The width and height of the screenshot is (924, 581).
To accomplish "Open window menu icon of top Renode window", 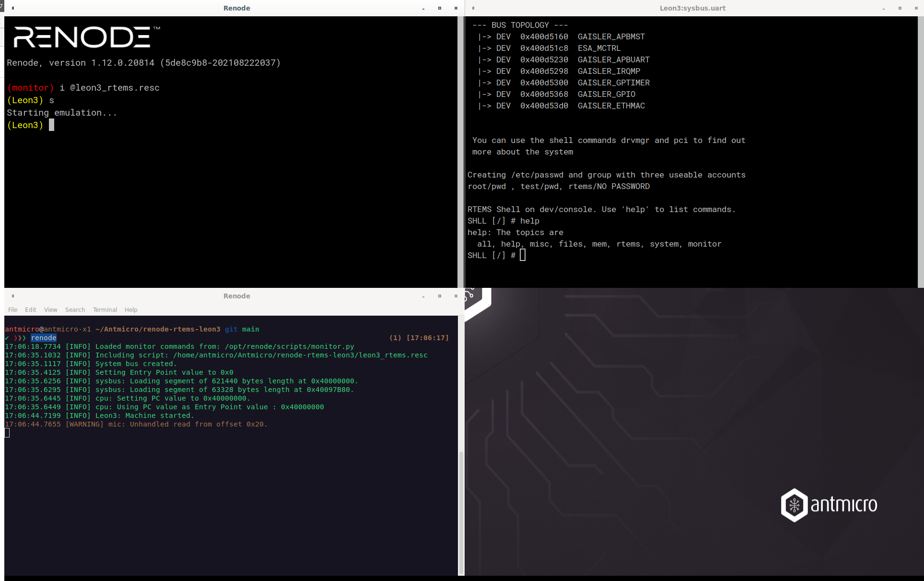I will click(13, 8).
